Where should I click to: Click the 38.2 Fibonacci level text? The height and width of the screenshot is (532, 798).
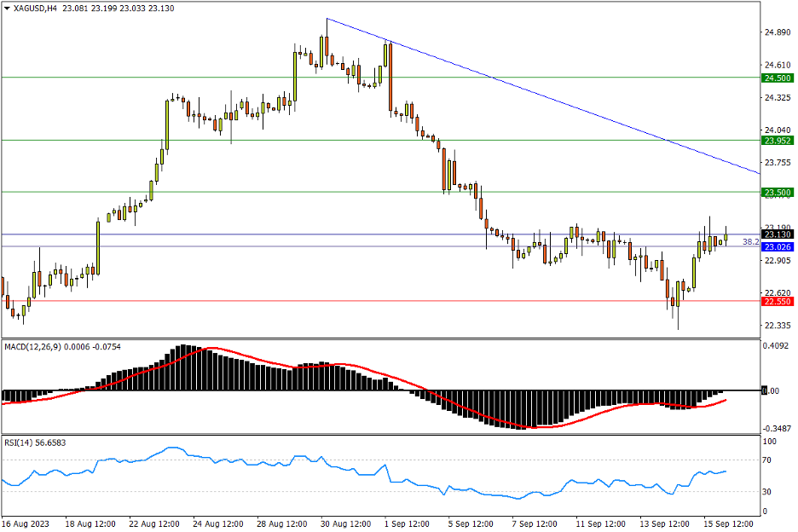[x=750, y=242]
